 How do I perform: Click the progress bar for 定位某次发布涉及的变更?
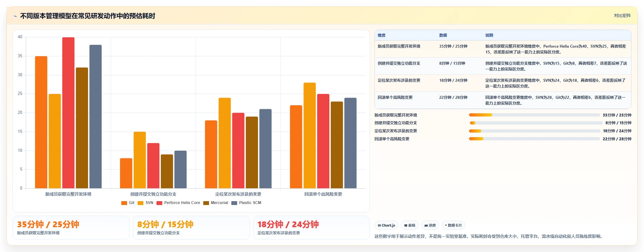pos(534,131)
